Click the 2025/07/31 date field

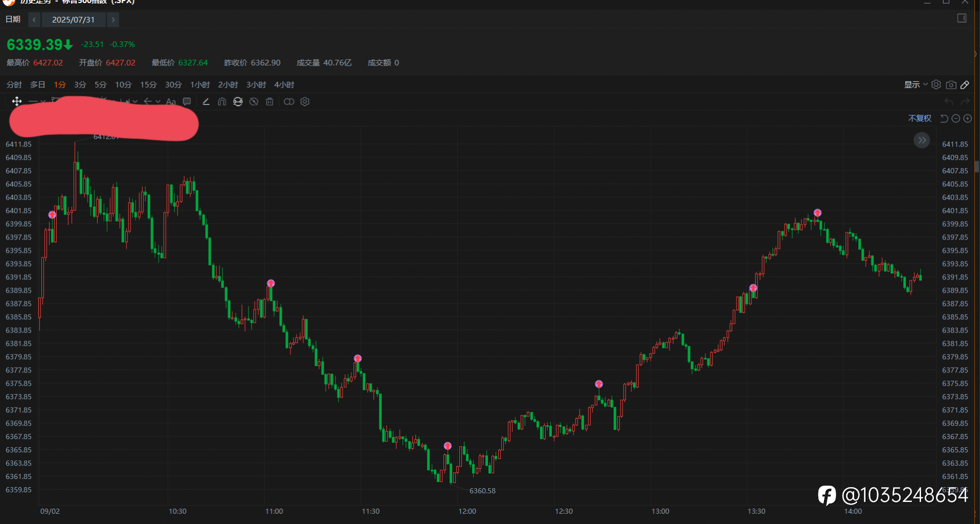click(73, 20)
